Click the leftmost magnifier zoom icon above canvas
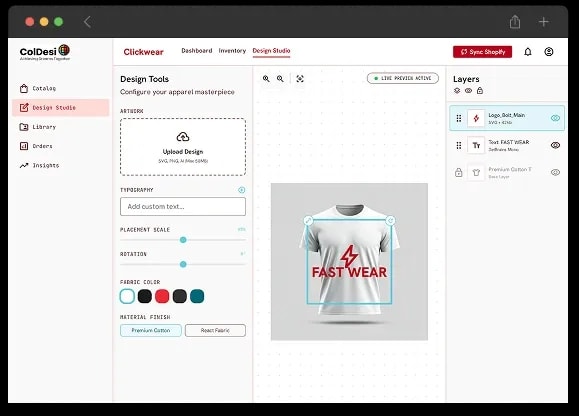The height and width of the screenshot is (416, 579). tap(266, 79)
